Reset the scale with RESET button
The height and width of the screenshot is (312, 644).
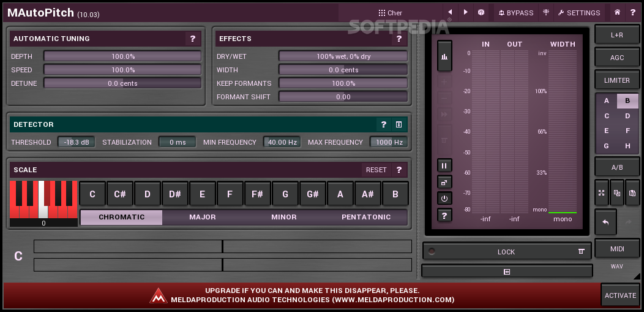[376, 170]
